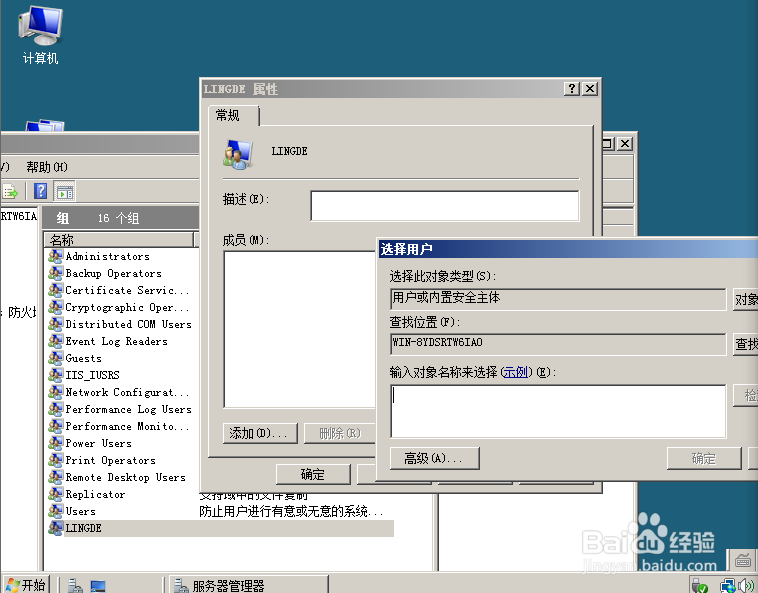
Task: Switch to the 常规 tab in LINGDE properties
Action: tap(233, 116)
